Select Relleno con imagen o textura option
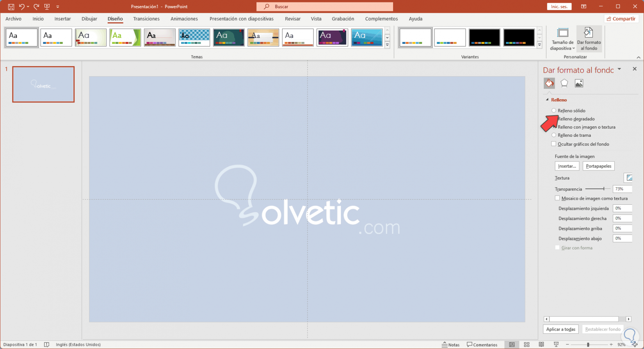Screen dimensions: 644x349 tap(587, 127)
